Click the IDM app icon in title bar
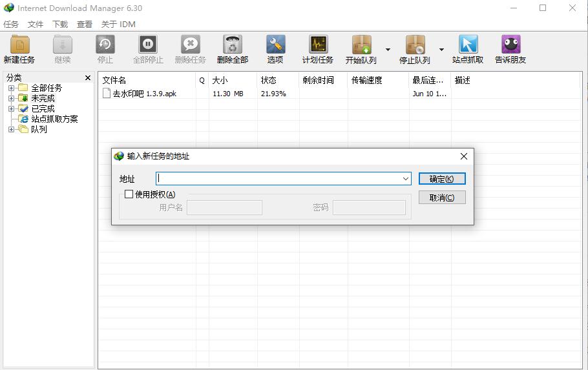The height and width of the screenshot is (370, 588). 9,8
